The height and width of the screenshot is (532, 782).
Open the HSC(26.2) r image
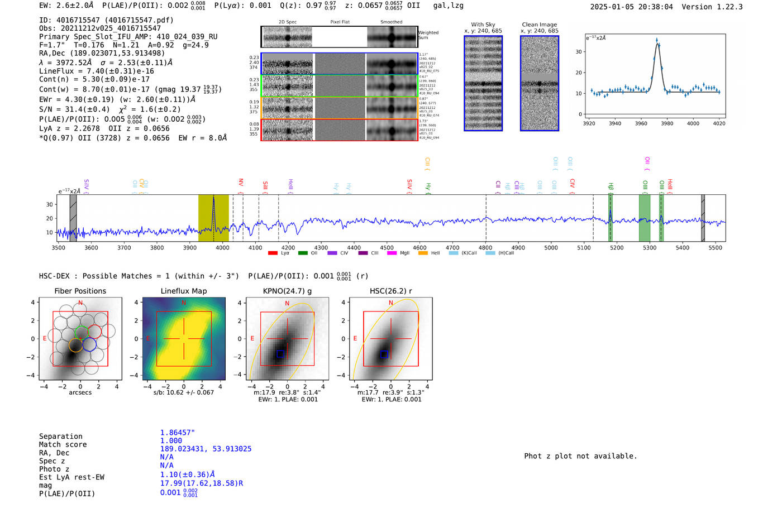point(390,339)
